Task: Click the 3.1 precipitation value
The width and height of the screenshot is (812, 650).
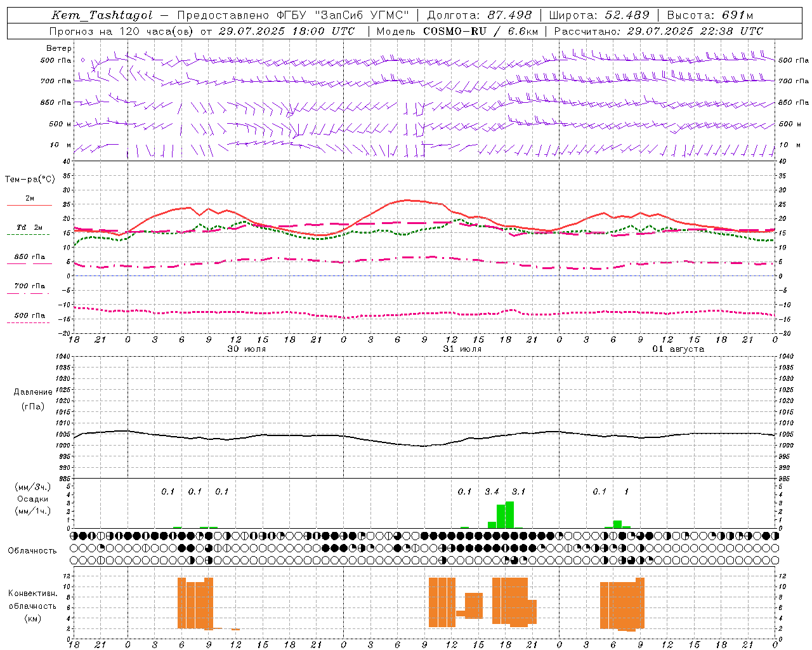Action: [518, 491]
